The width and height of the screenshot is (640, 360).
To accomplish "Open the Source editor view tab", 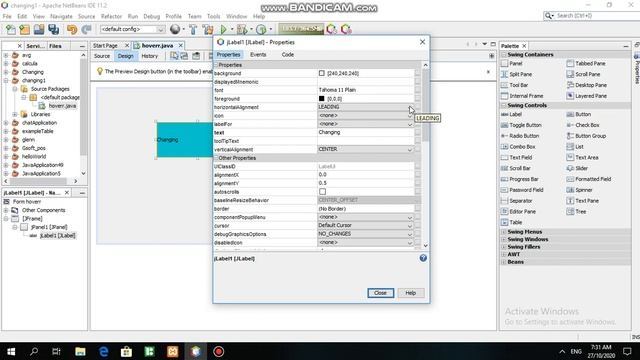I will point(102,56).
